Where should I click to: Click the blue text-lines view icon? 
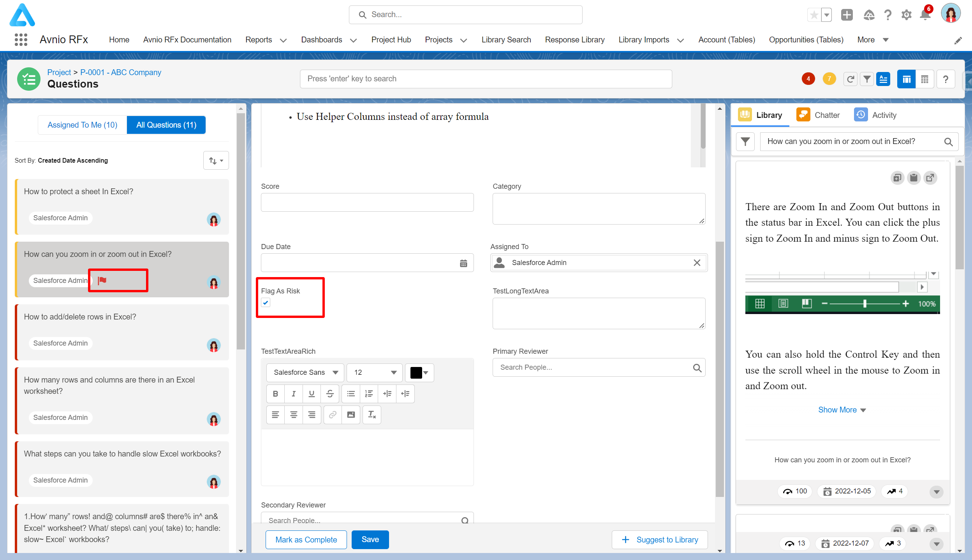pos(883,79)
